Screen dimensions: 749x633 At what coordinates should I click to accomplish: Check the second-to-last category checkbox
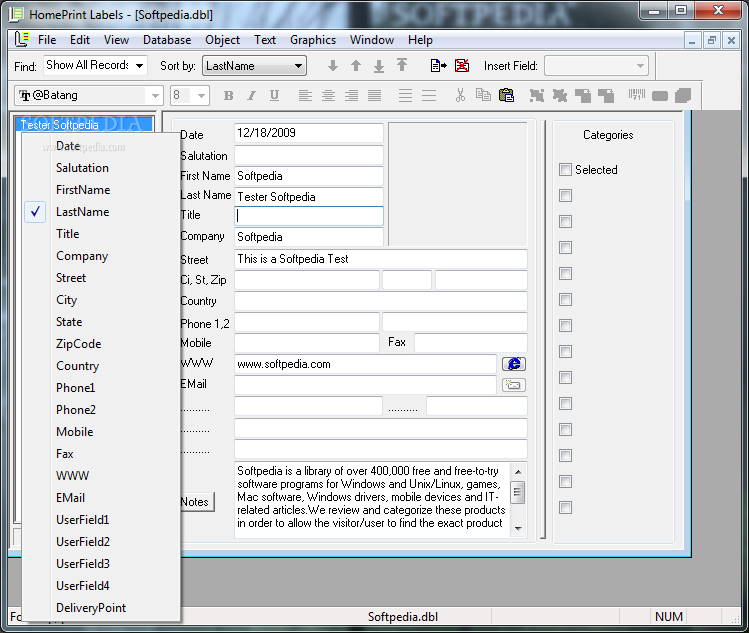click(x=565, y=482)
